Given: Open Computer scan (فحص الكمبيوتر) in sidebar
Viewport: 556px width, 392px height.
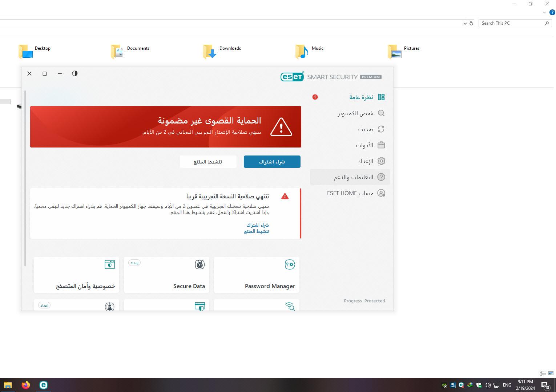Looking at the screenshot, I should coord(361,113).
